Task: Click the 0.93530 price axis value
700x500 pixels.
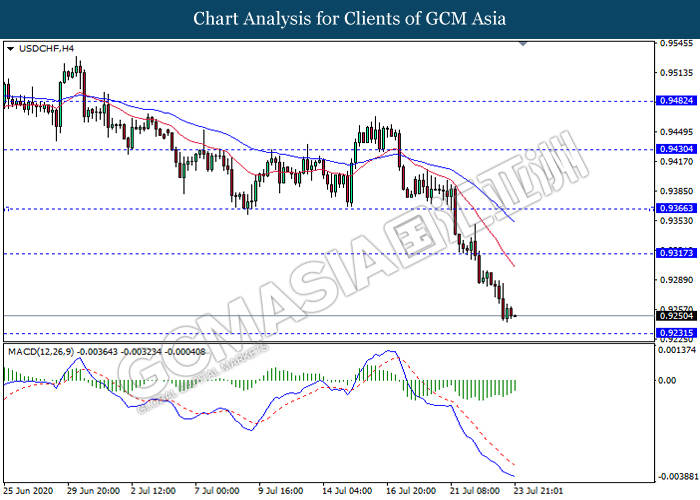Action: [x=677, y=221]
